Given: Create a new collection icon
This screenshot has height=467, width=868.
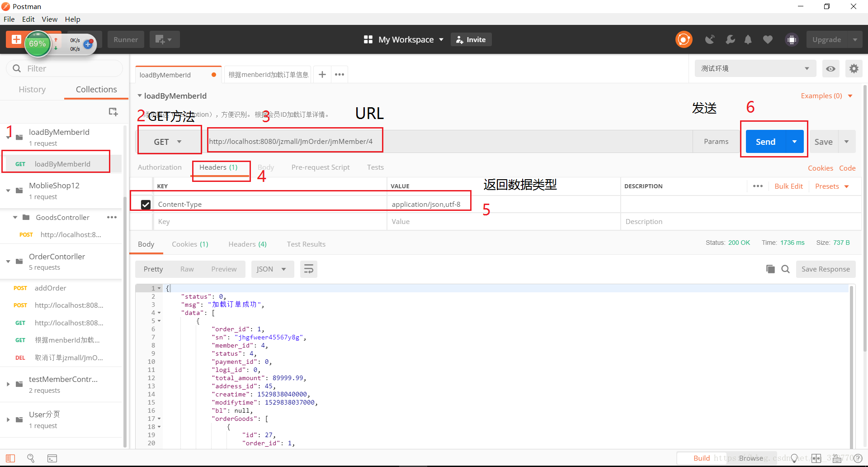Looking at the screenshot, I should [113, 112].
